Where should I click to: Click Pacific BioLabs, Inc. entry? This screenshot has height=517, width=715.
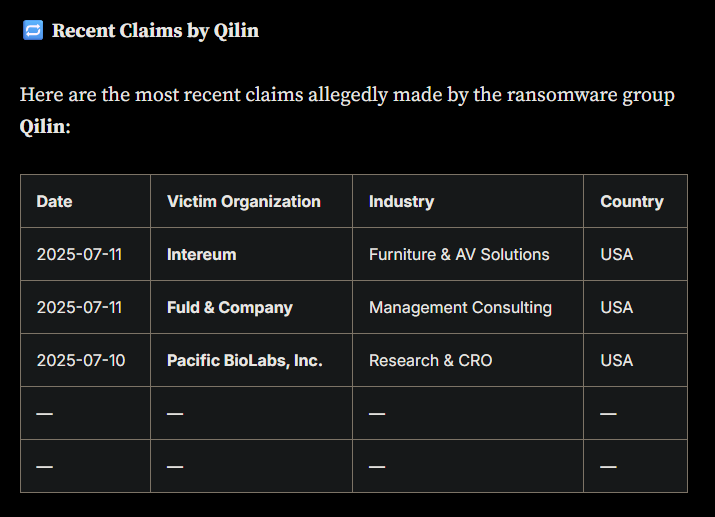pos(245,361)
